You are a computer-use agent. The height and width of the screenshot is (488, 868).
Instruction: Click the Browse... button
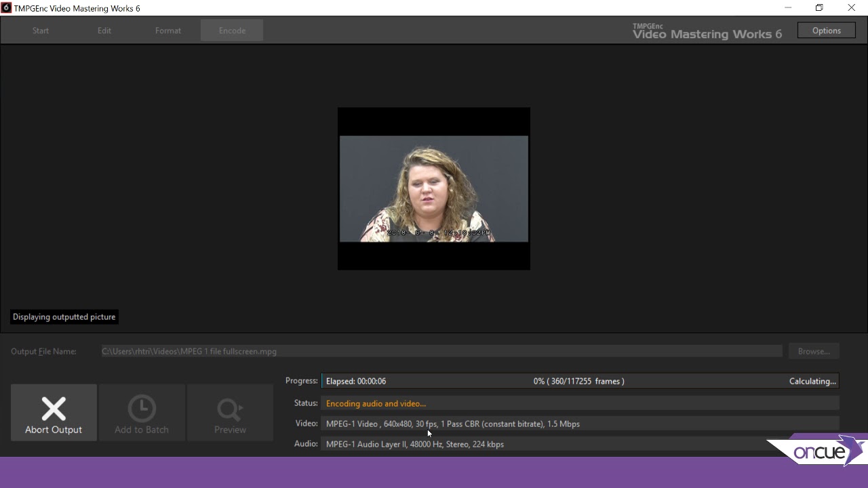point(814,351)
